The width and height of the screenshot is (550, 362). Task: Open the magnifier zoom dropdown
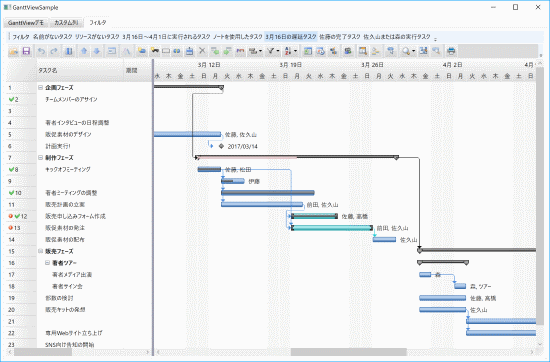[x=408, y=51]
